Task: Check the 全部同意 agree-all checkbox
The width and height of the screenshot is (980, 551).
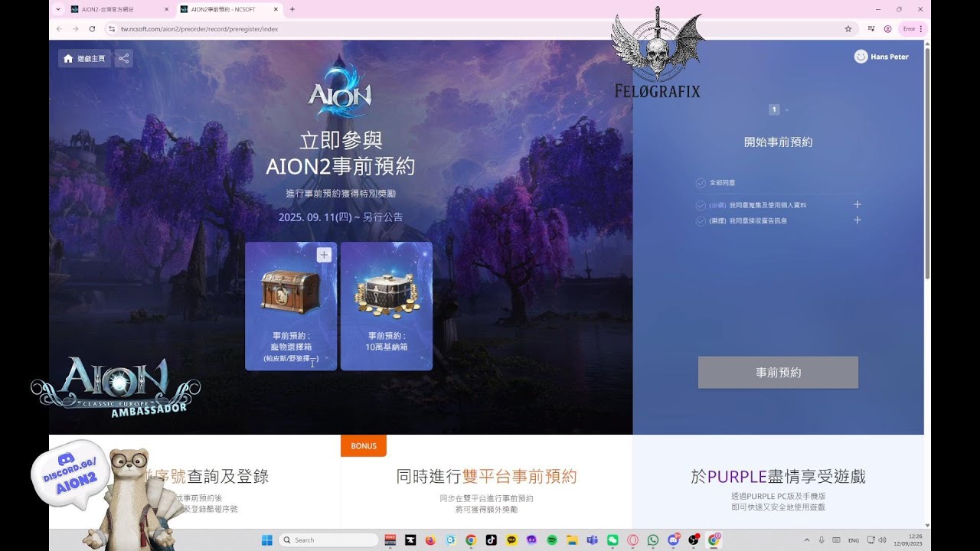Action: pyautogui.click(x=701, y=183)
